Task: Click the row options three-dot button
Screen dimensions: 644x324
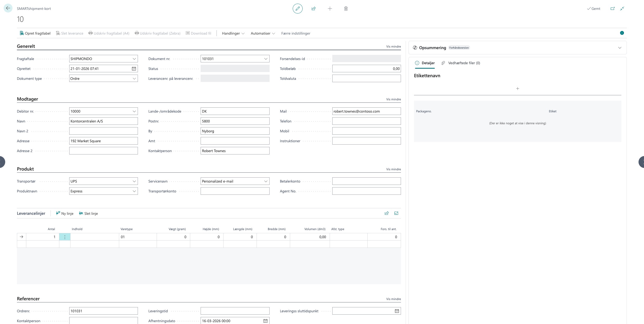Action: pos(65,237)
